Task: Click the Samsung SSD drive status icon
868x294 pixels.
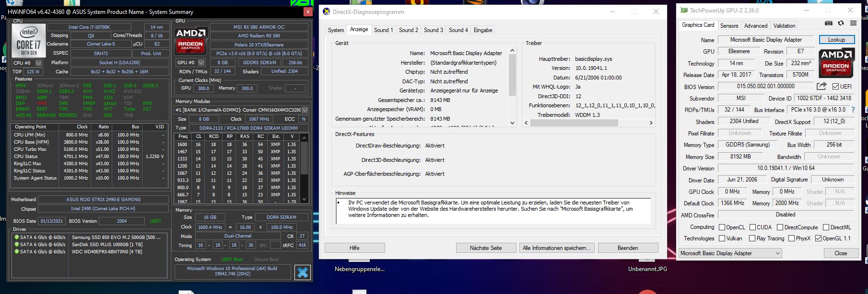Action: tap(17, 237)
